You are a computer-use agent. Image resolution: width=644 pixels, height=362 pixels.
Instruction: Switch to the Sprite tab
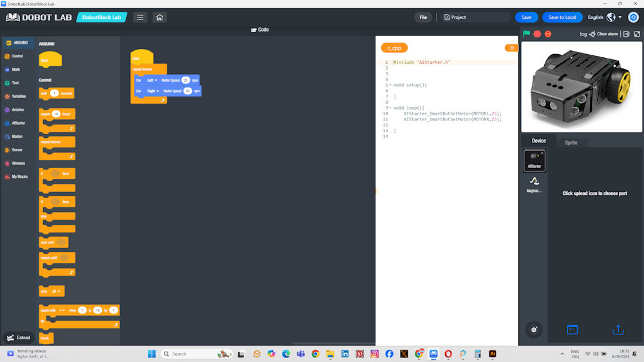click(571, 142)
